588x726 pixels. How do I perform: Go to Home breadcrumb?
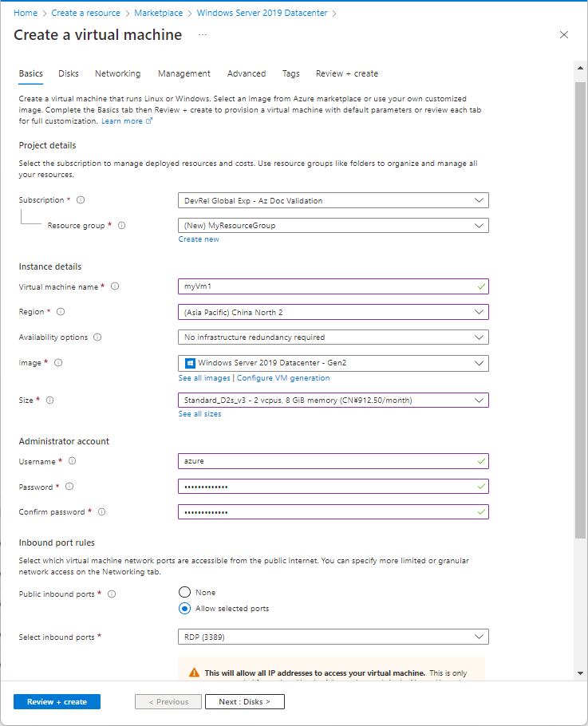26,13
